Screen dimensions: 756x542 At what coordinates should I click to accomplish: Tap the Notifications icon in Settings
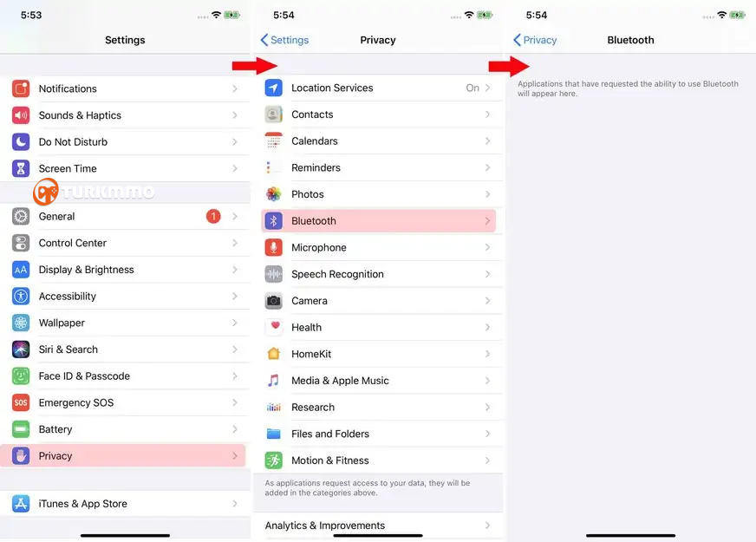21,88
